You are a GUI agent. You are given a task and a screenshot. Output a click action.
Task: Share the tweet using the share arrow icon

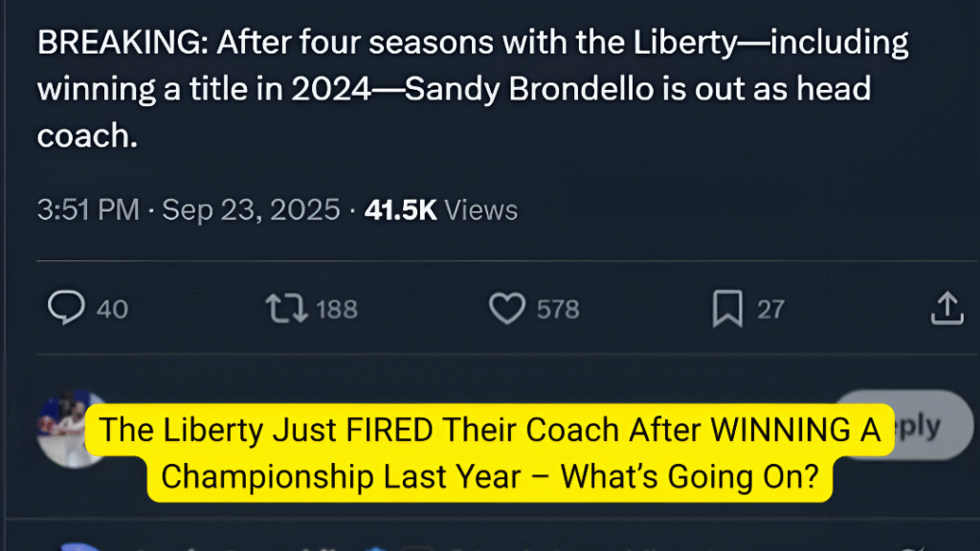[947, 308]
